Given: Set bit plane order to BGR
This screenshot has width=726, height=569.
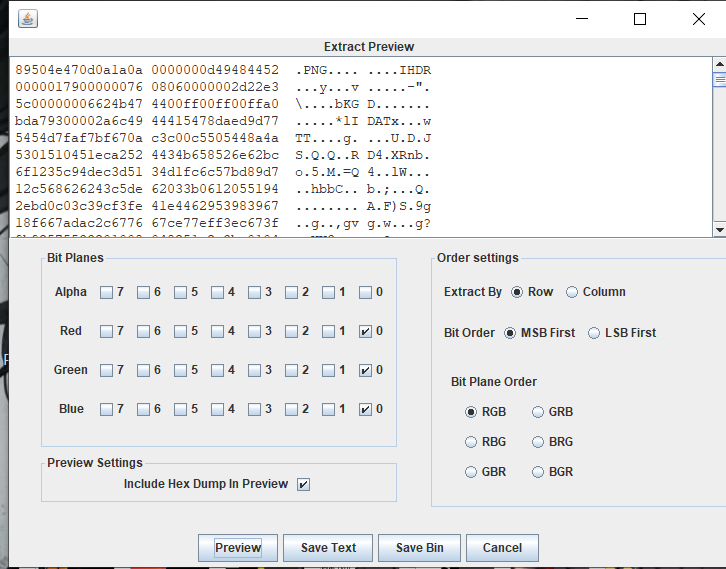Looking at the screenshot, I should click(538, 472).
